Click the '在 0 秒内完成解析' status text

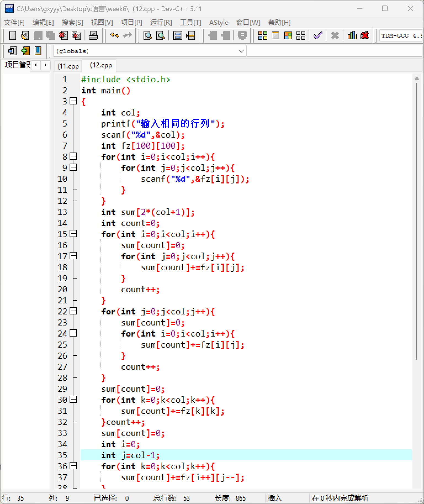340,498
